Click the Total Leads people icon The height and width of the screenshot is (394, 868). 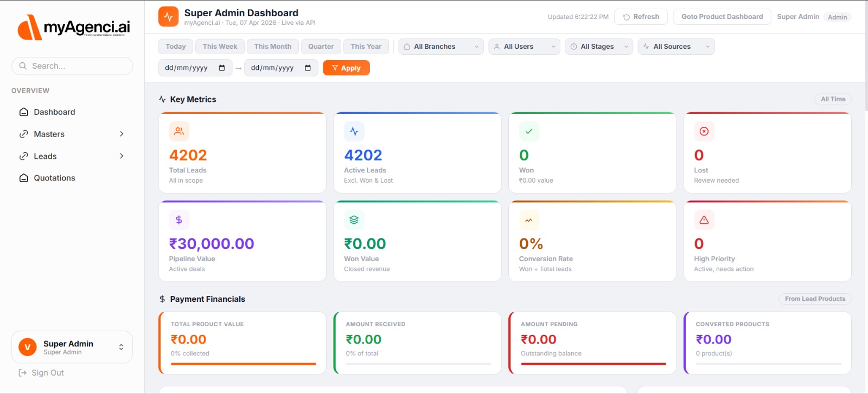[179, 131]
